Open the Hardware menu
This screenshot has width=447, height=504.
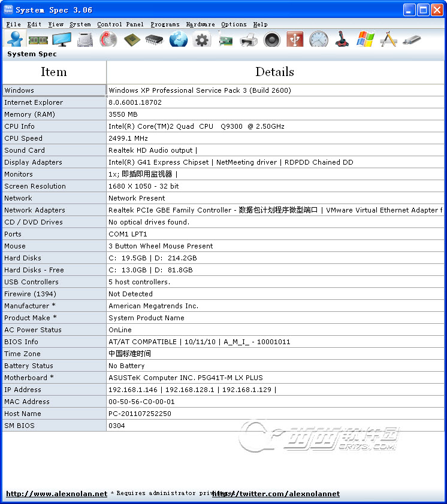pos(201,25)
